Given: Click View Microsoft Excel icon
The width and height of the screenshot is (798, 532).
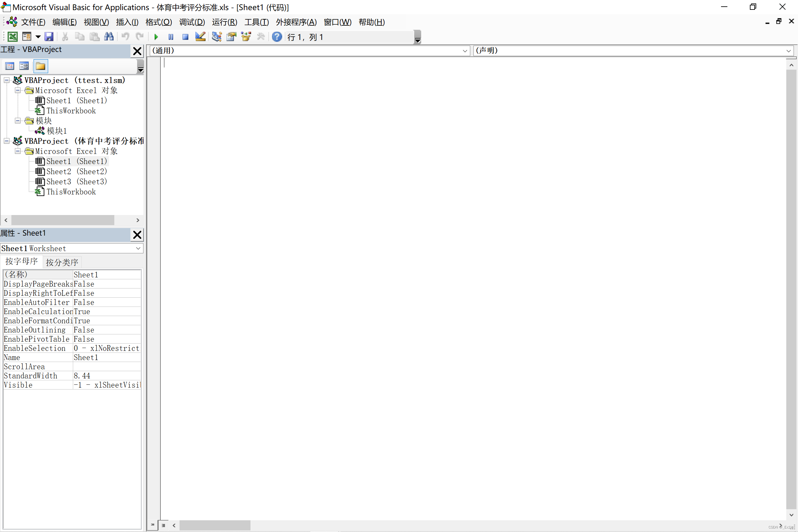Looking at the screenshot, I should click(x=13, y=37).
